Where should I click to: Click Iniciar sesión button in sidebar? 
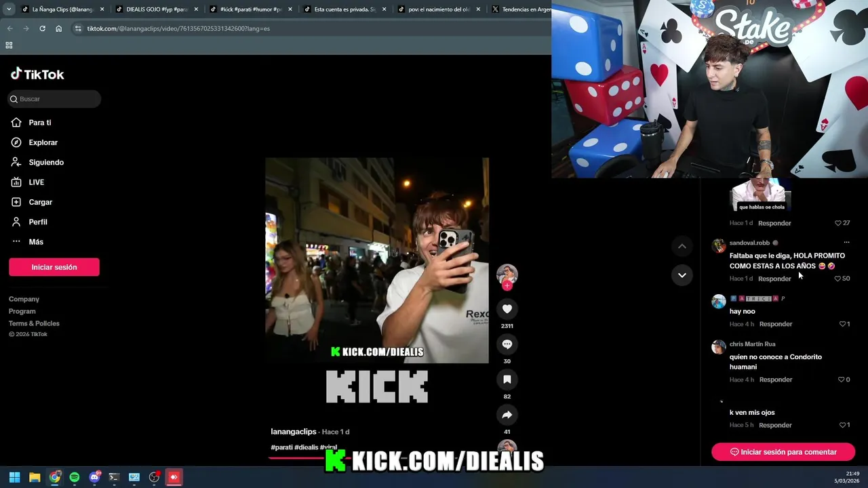click(54, 267)
